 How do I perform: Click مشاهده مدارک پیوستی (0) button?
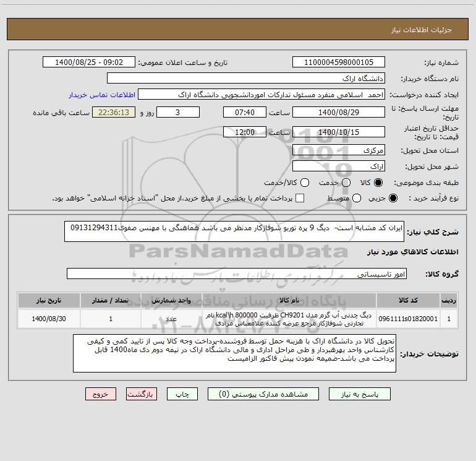(263, 394)
